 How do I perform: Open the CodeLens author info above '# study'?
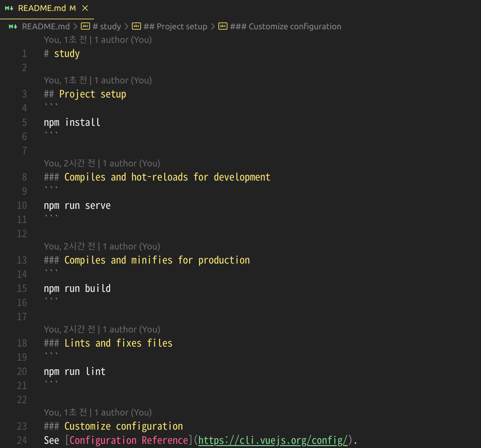[98, 40]
